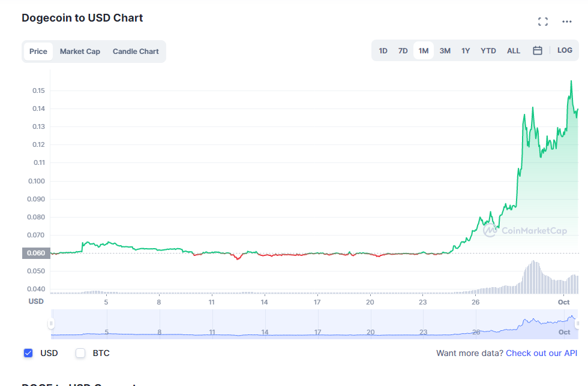Click the Dogecoin to USD Chart heading
The height and width of the screenshot is (386, 588).
coord(82,18)
